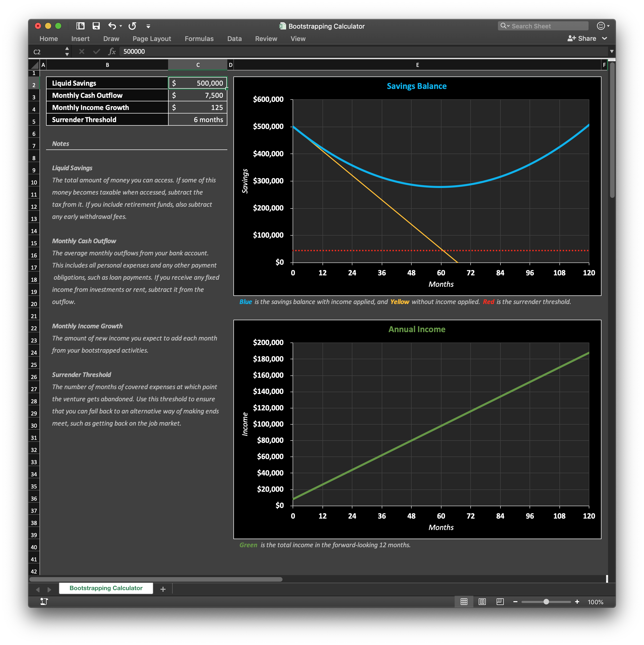The width and height of the screenshot is (644, 645).
Task: Save the workbook using the Save icon
Action: pyautogui.click(x=96, y=26)
